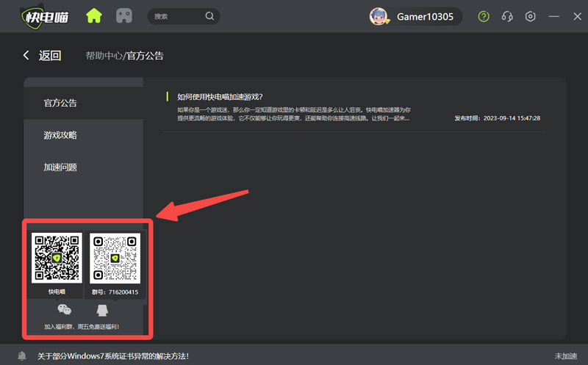Screen dimensions: 588x365
Task: Open the Windows7 certificate notice link
Action: tap(113, 356)
